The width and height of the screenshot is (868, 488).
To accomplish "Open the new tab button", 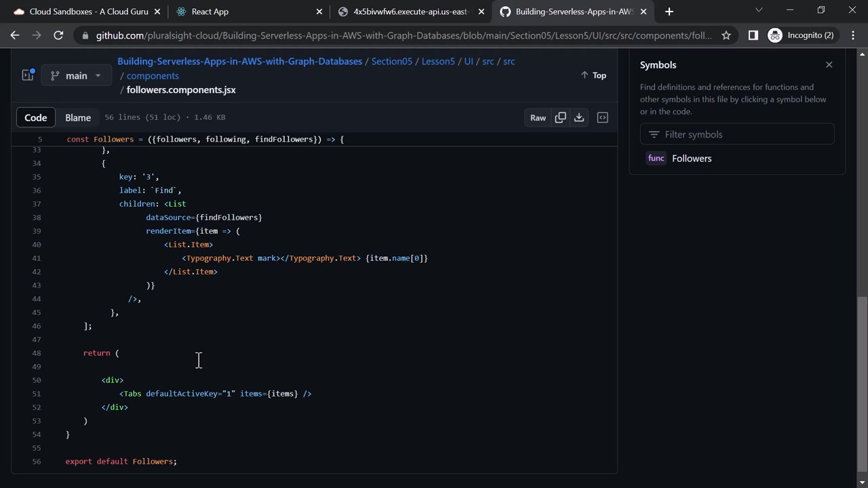I will pos(669,11).
